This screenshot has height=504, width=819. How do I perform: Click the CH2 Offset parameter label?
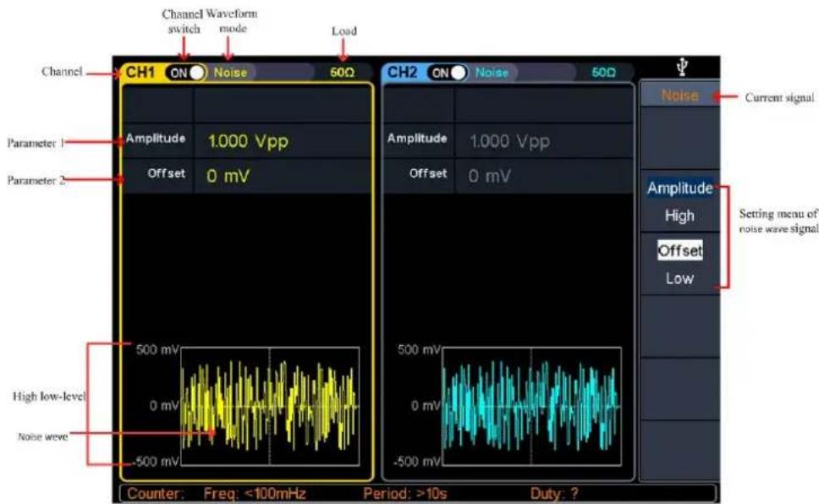[x=428, y=173]
